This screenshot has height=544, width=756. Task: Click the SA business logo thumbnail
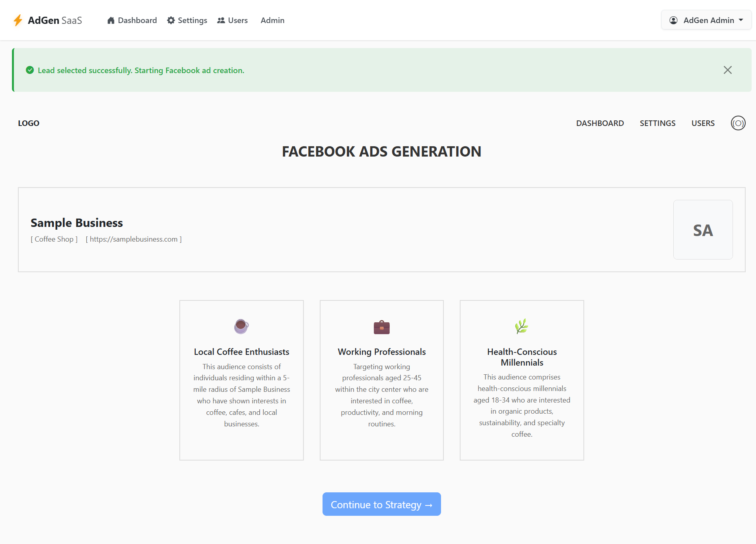pyautogui.click(x=703, y=230)
